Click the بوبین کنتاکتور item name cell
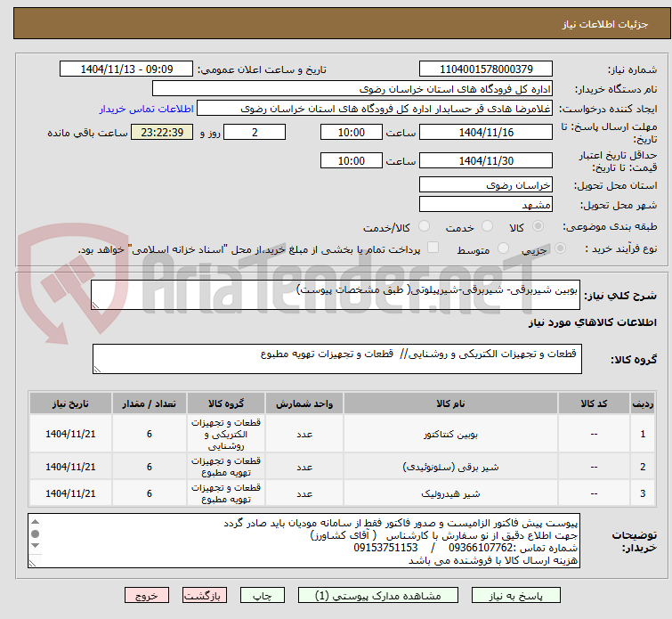Image resolution: width=672 pixels, height=619 pixels. click(x=450, y=434)
